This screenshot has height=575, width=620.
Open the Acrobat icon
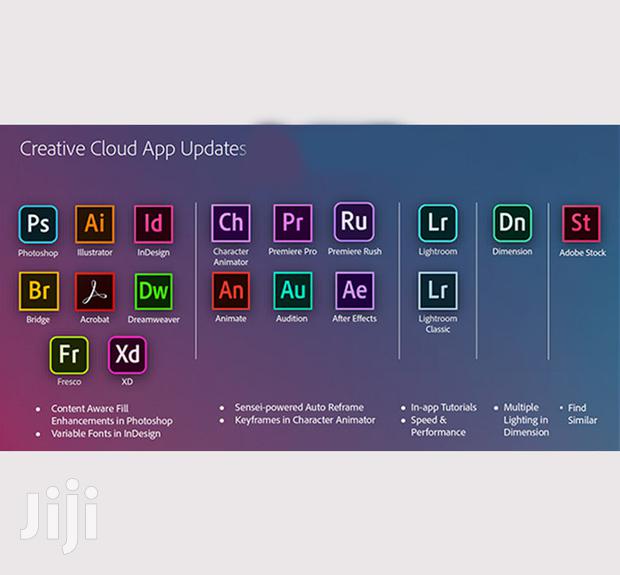pos(95,292)
